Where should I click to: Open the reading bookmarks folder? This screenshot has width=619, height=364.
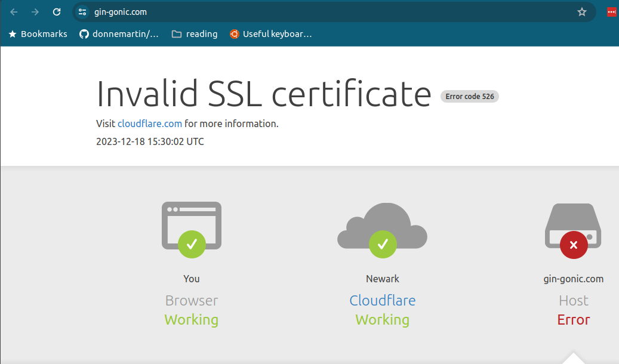pyautogui.click(x=195, y=34)
